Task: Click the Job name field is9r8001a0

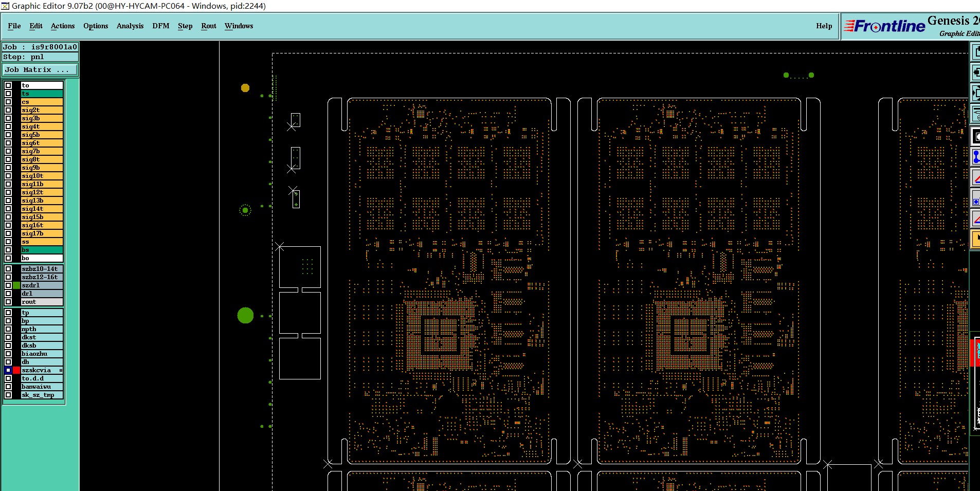Action: tap(40, 47)
